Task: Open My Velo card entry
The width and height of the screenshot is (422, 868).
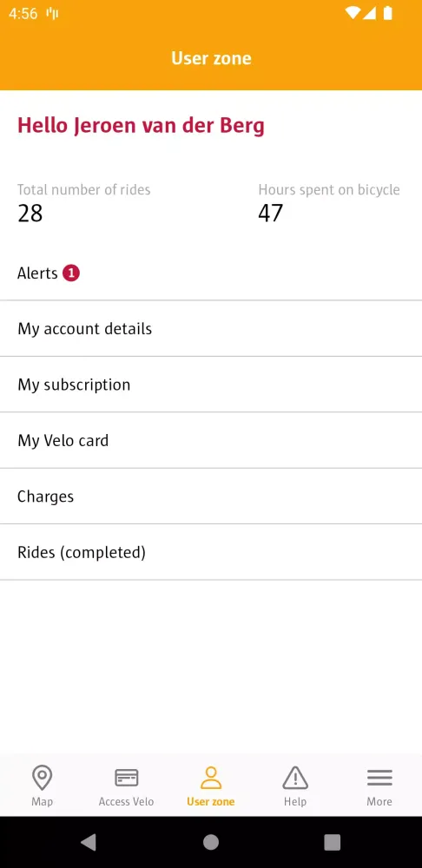Action: pyautogui.click(x=211, y=441)
